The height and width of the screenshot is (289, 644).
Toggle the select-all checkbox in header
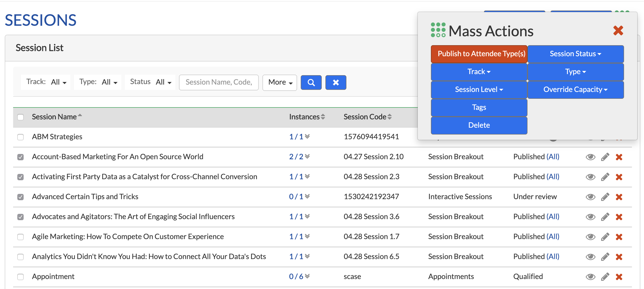coord(20,117)
